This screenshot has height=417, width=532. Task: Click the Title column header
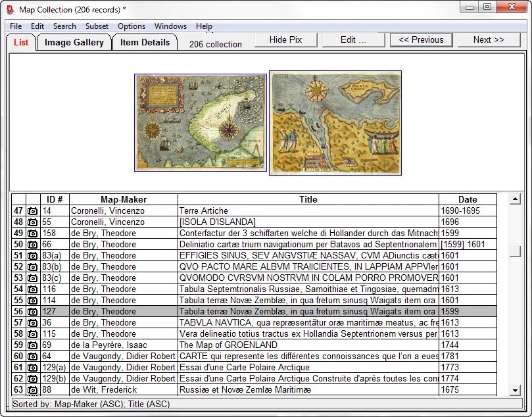(x=308, y=199)
